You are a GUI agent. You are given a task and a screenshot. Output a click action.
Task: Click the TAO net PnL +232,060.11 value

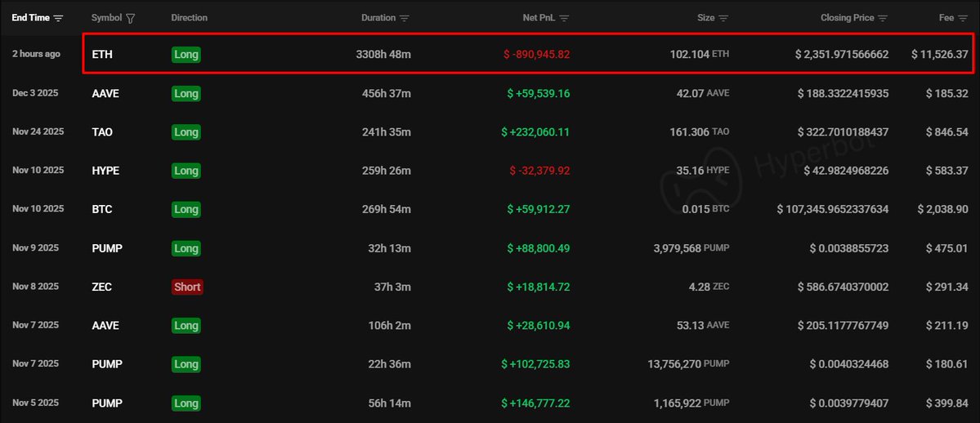click(x=538, y=132)
